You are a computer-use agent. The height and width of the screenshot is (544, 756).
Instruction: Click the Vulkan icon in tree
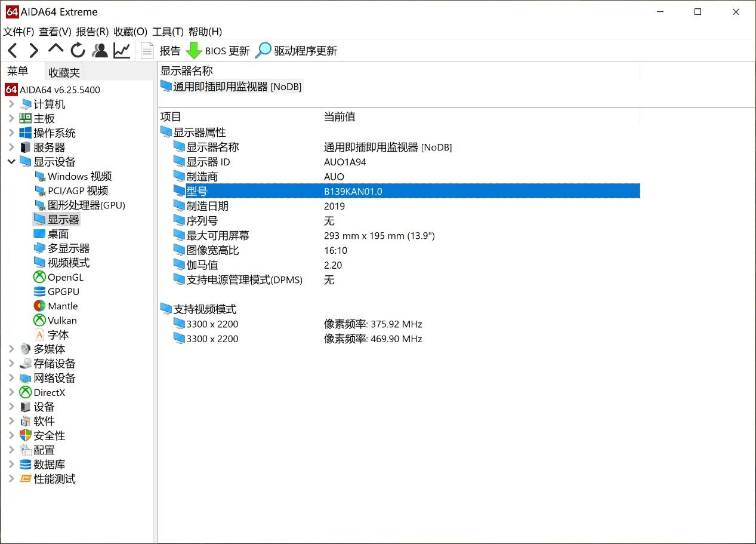(39, 320)
